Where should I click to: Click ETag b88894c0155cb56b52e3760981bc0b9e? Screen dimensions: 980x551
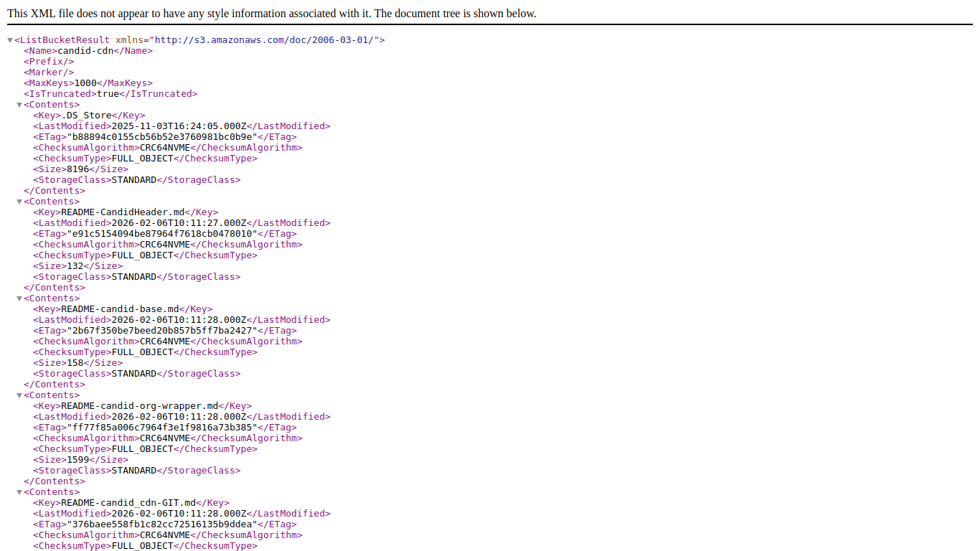point(161,137)
